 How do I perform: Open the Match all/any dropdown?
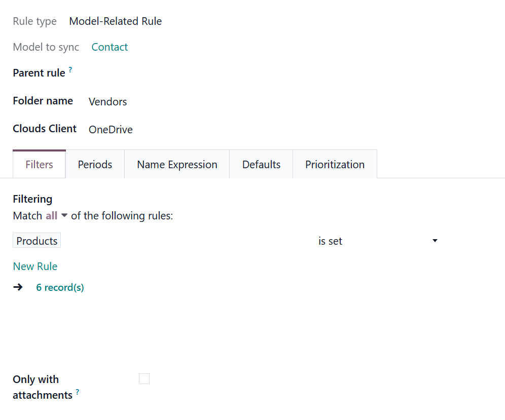(56, 216)
